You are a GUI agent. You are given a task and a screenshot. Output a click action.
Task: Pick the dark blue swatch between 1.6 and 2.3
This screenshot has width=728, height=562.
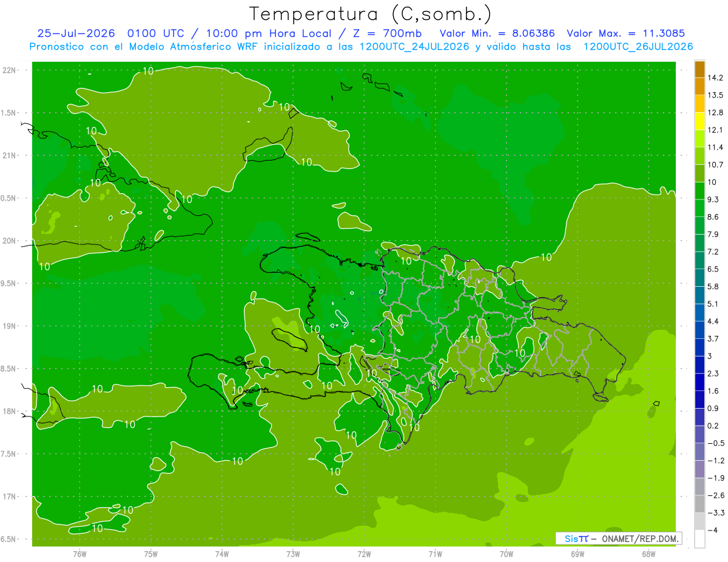tap(699, 383)
